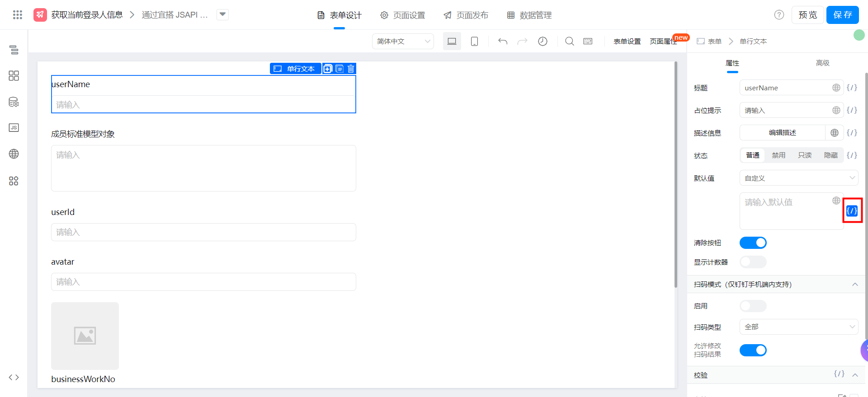Open the outline tree sidebar icon

pos(14,50)
